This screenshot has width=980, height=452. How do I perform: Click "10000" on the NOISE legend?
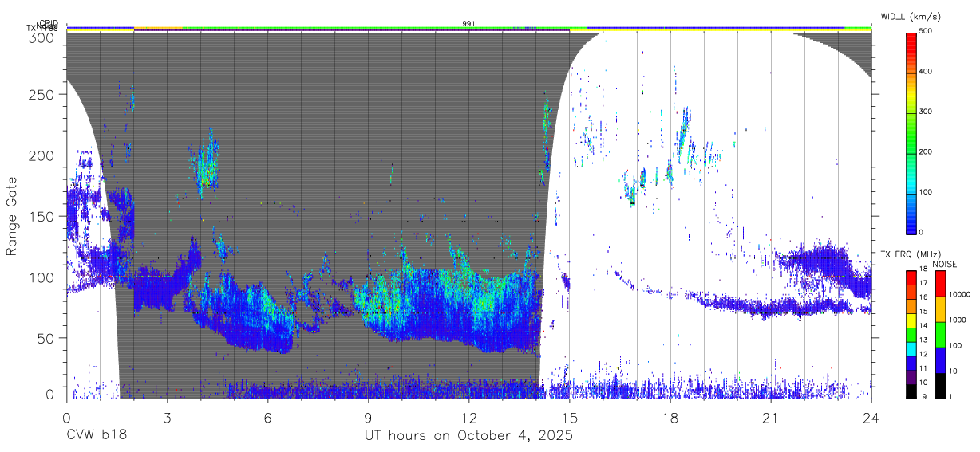961,294
